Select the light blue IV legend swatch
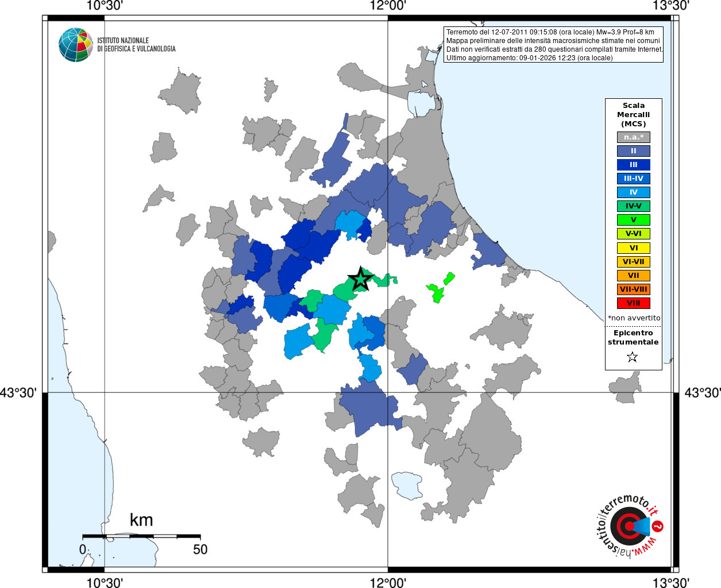 click(x=634, y=192)
